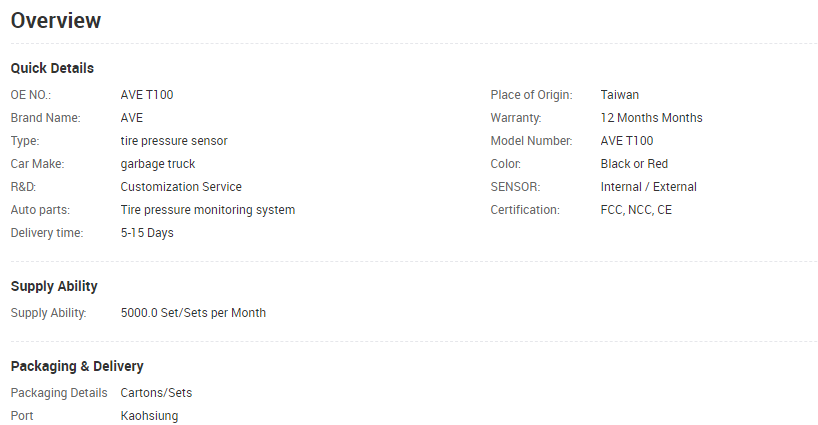Click the 5-15 Days delivery time
This screenshot has height=425, width=818.
click(147, 233)
